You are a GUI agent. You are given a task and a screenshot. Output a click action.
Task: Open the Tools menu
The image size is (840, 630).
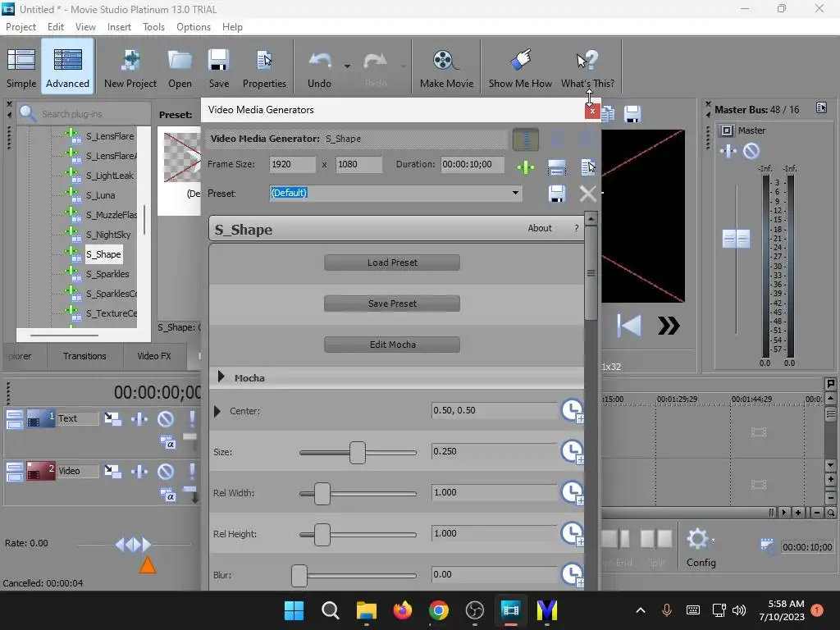click(153, 27)
